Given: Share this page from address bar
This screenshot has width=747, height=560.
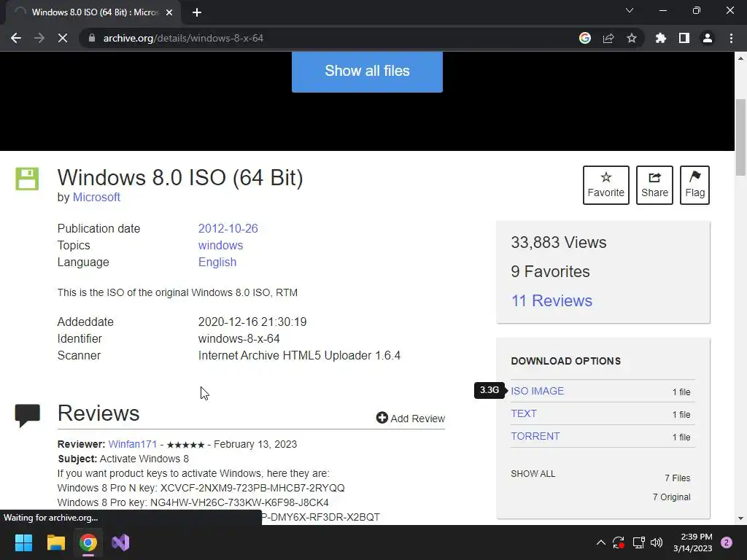Looking at the screenshot, I should pos(608,38).
